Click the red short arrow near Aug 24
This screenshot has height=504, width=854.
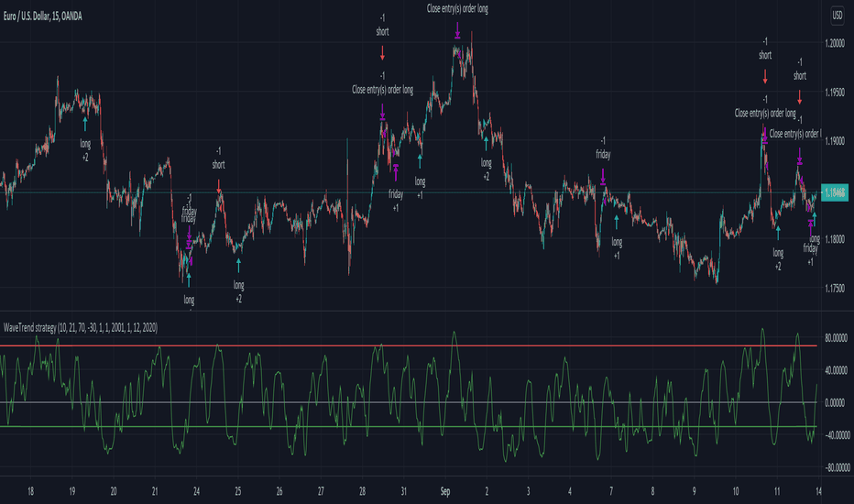(x=218, y=186)
